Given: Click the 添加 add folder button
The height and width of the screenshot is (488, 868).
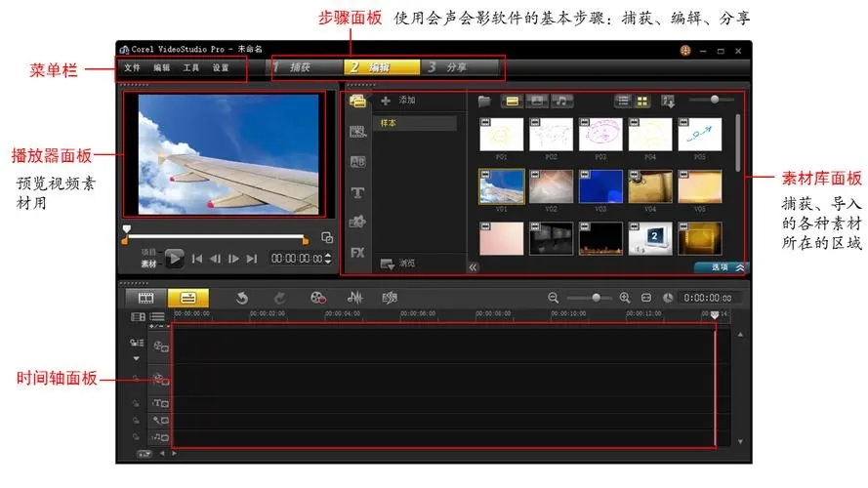Looking at the screenshot, I should (x=398, y=101).
